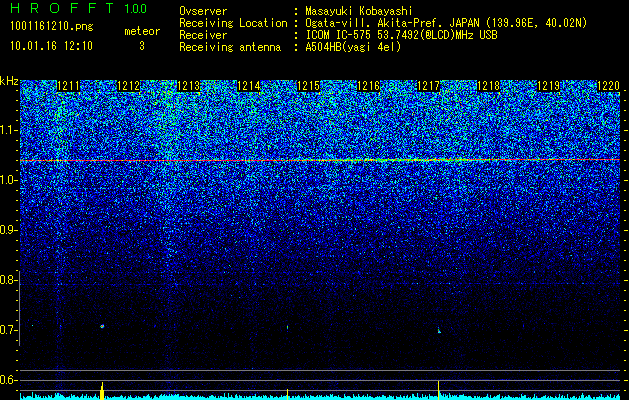Click the 0.9 frequency axis label
Screen dimensions: 629x400
[x=8, y=230]
